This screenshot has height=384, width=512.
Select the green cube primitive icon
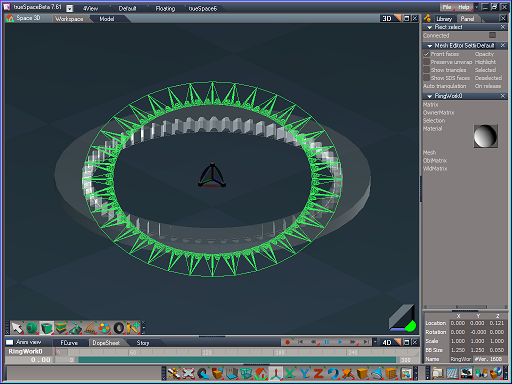[x=47, y=328]
